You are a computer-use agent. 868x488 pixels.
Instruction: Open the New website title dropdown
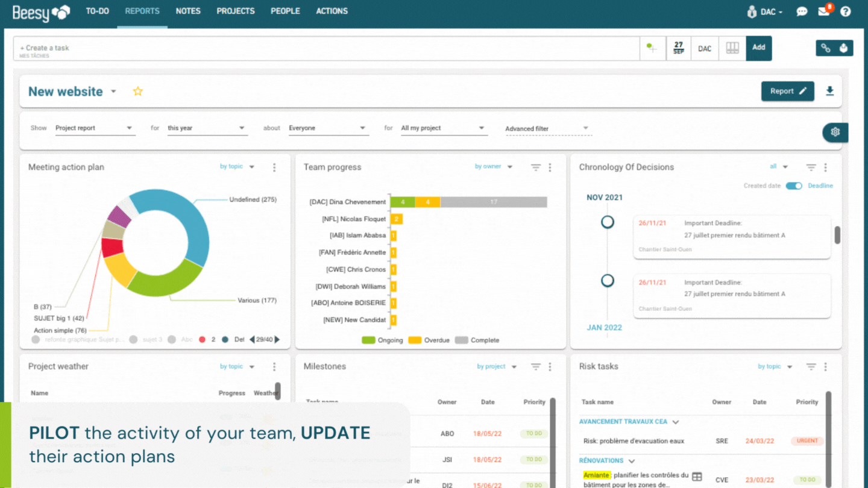tap(113, 92)
